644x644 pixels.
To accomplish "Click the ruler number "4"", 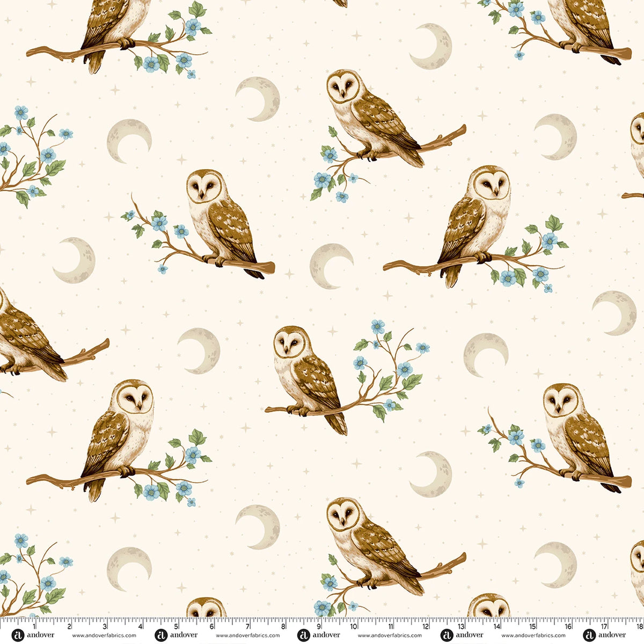I will pyautogui.click(x=141, y=625).
